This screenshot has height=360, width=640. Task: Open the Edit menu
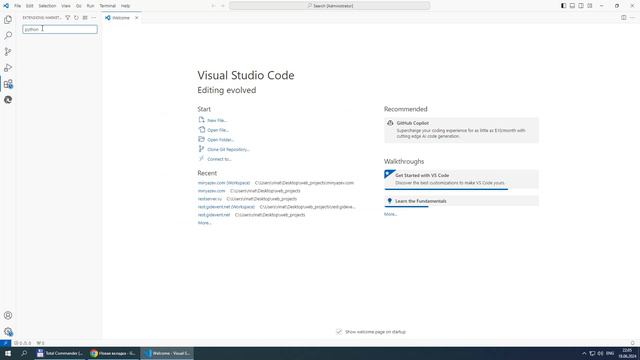29,6
